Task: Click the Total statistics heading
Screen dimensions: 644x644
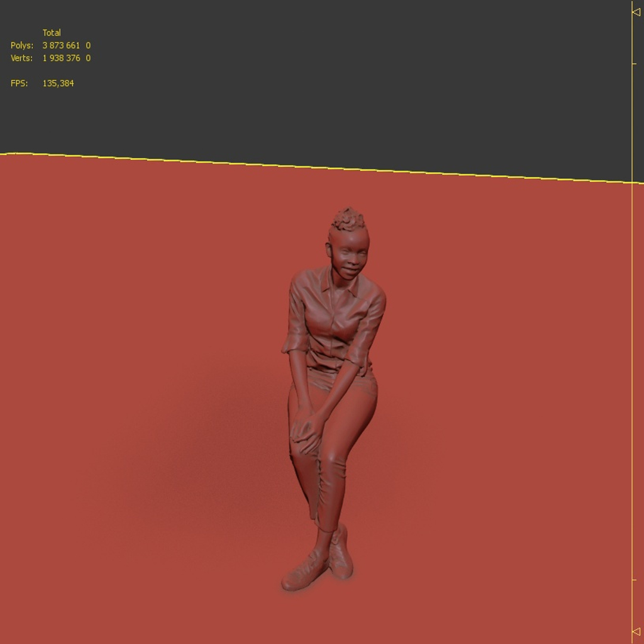Action: pos(51,32)
